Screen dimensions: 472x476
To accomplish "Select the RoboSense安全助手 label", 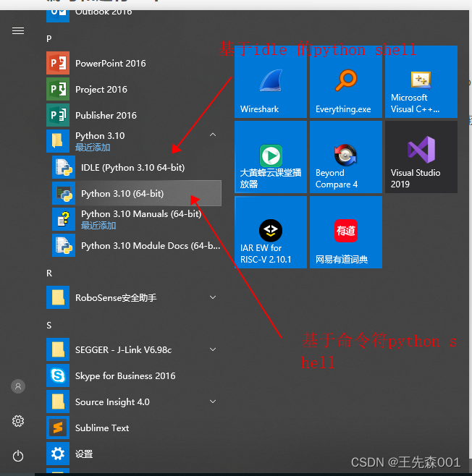I will coord(116,297).
